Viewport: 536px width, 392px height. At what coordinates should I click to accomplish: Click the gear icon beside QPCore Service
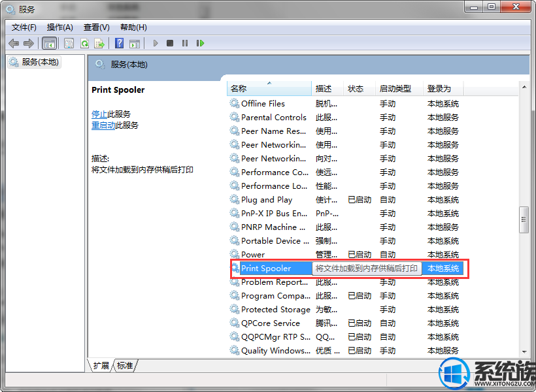[x=235, y=323]
